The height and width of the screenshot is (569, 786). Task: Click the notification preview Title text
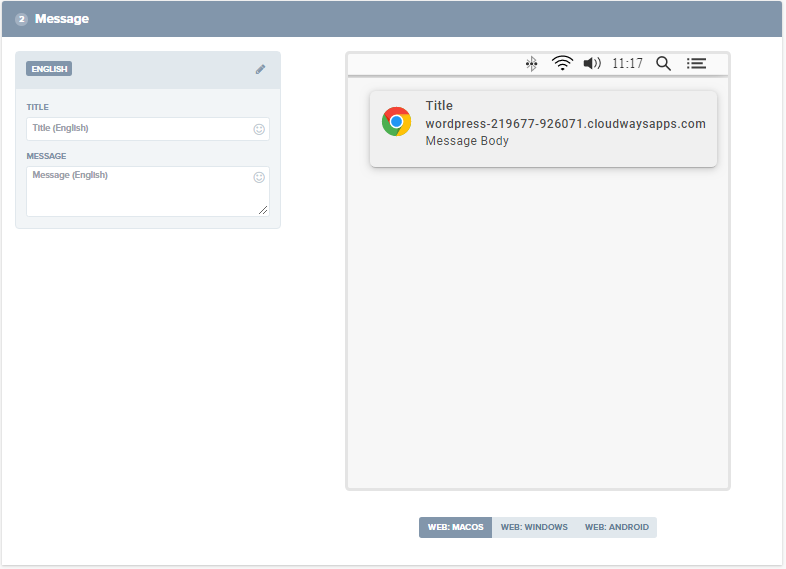[x=439, y=106]
